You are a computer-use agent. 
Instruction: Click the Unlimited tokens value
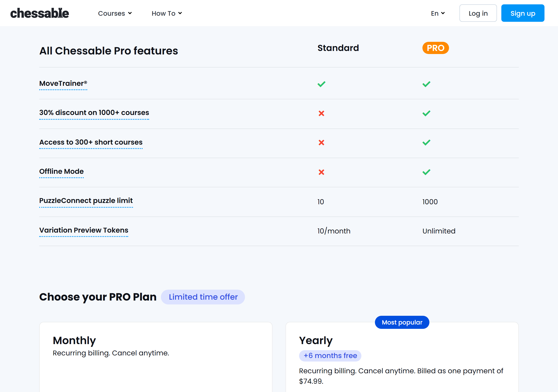point(439,231)
